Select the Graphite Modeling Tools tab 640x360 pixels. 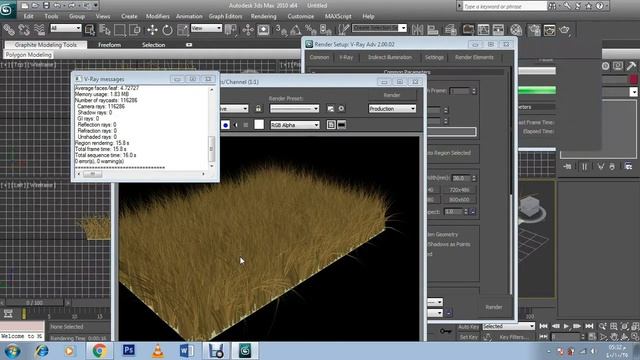[46, 44]
